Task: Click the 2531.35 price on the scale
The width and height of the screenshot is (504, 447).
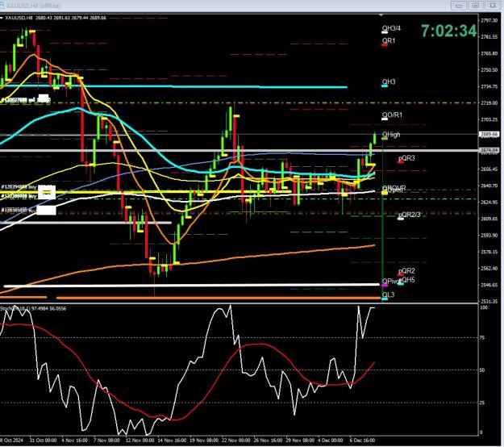Action: coord(489,301)
